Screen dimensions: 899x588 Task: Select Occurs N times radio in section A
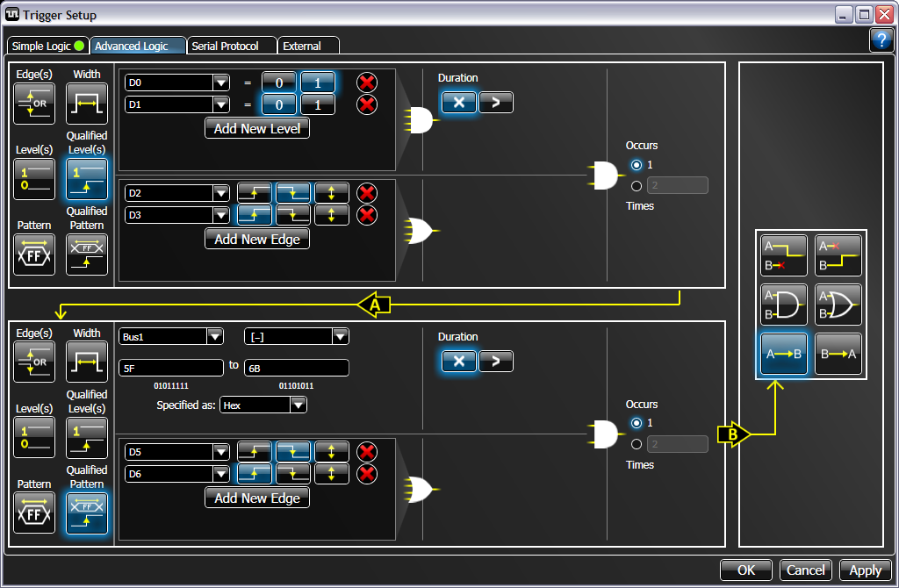[636, 186]
